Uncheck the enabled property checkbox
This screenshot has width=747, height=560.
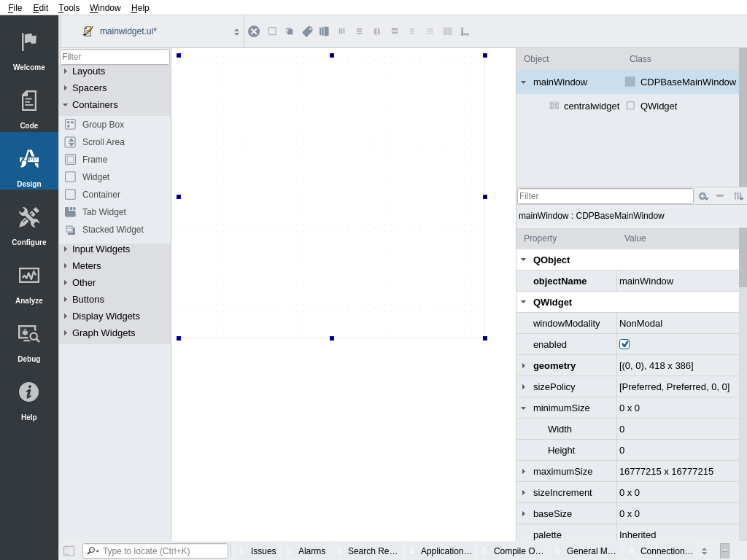coord(624,344)
